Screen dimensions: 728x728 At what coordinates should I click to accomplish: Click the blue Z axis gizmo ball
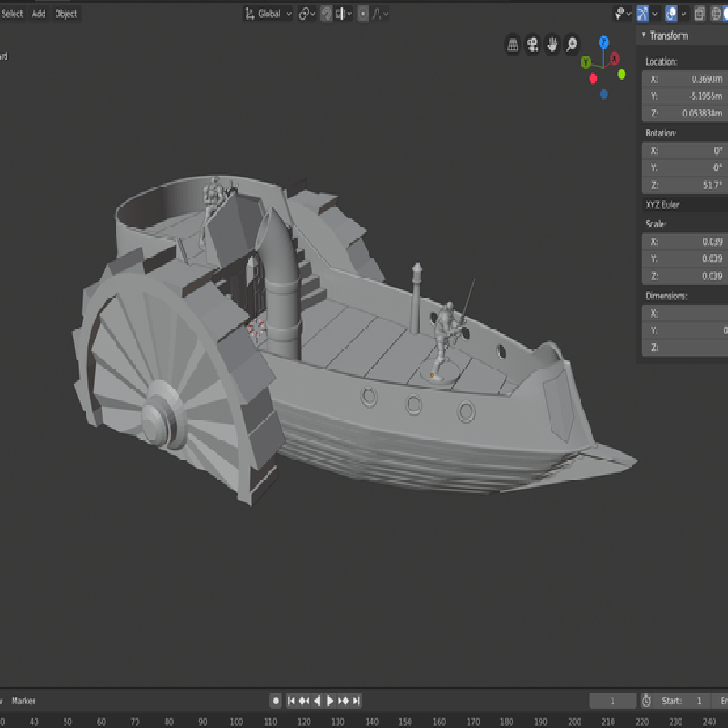[603, 42]
